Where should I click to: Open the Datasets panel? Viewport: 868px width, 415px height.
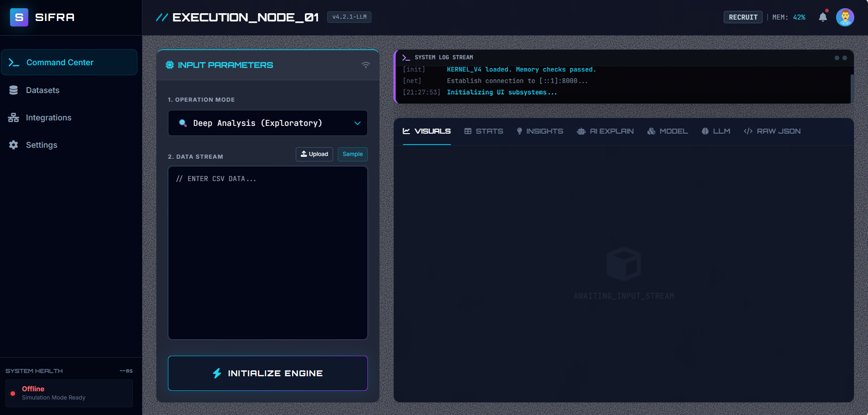coord(42,90)
